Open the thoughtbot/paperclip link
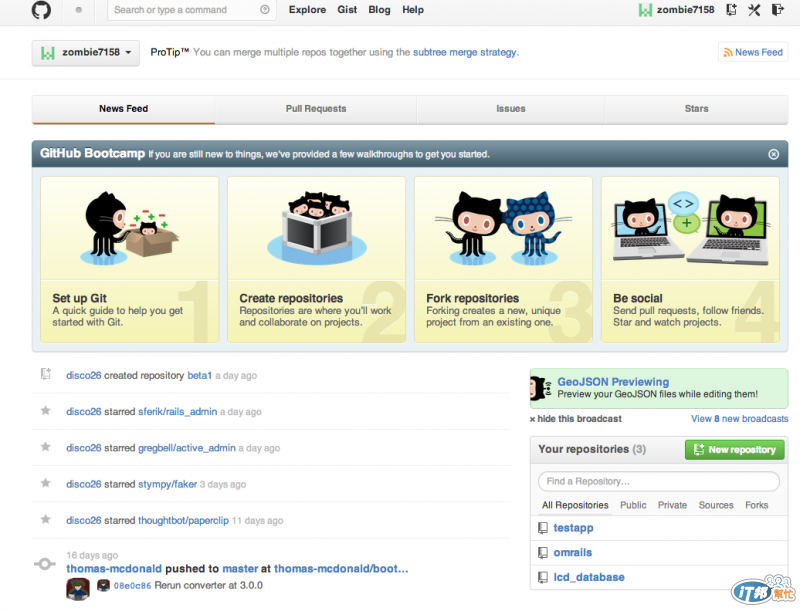The image size is (800, 611). (x=183, y=520)
